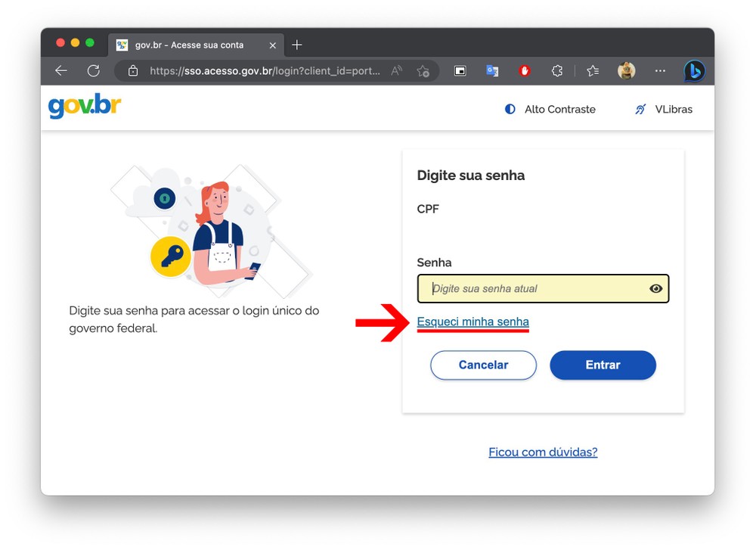Click the Digite sua senha heading
The image size is (756, 550).
click(x=470, y=175)
